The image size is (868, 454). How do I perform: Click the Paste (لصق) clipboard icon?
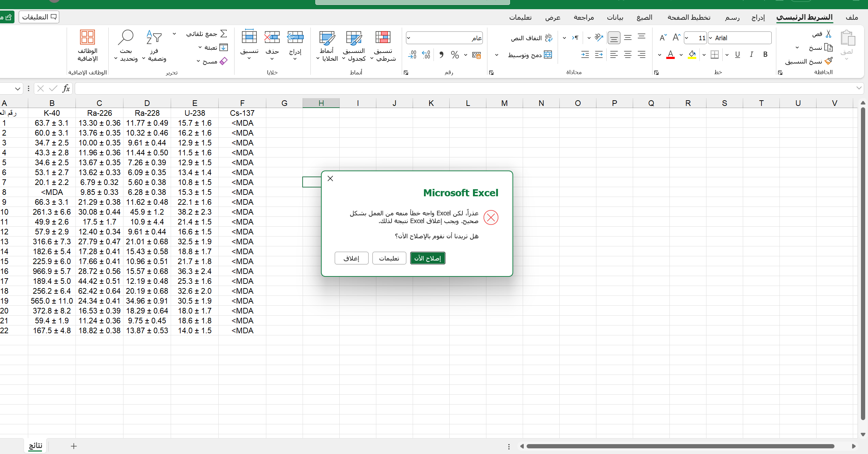(848, 38)
